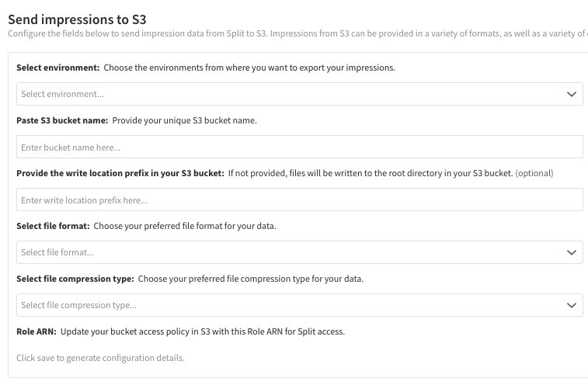Click the Select environment chevron arrow
Screen dimensions: 588x385
pos(572,94)
